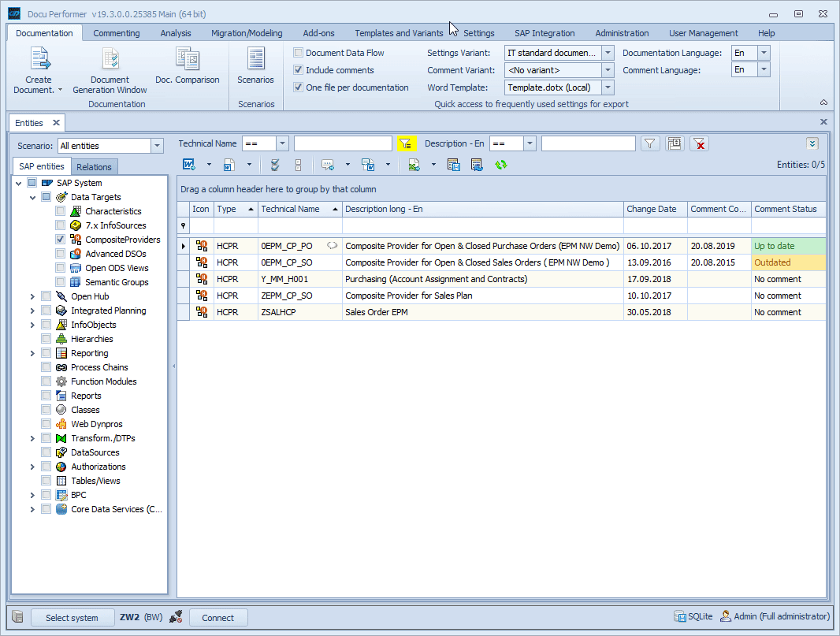
Task: Expand the InfoObjects tree node
Action: [x=32, y=325]
